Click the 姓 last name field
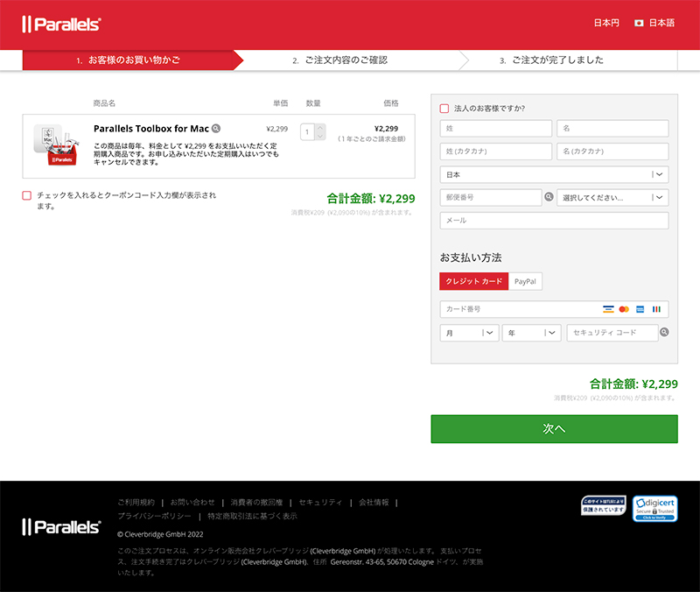Screen dimensions: 700x592 click(x=495, y=128)
